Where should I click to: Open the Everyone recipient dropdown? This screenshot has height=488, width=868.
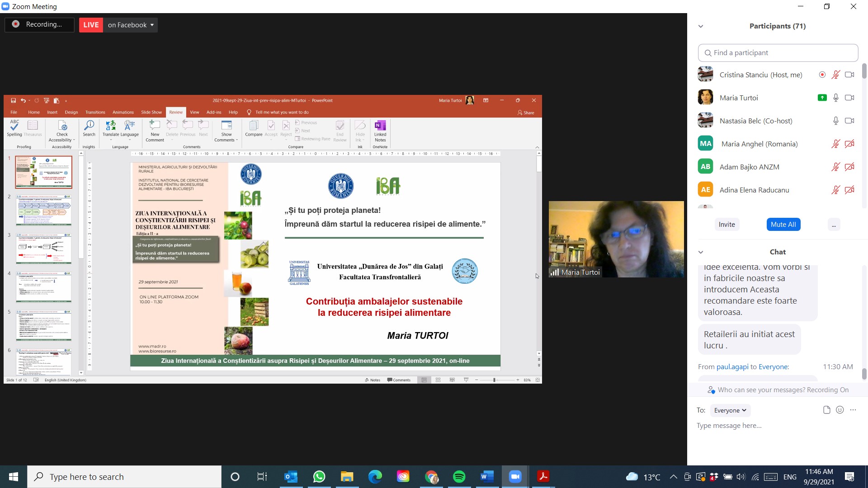730,410
